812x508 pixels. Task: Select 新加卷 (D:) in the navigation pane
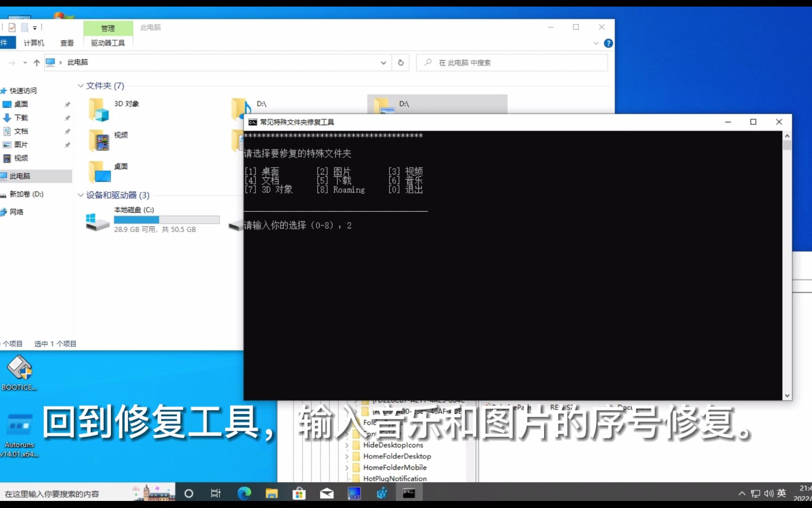coord(26,194)
